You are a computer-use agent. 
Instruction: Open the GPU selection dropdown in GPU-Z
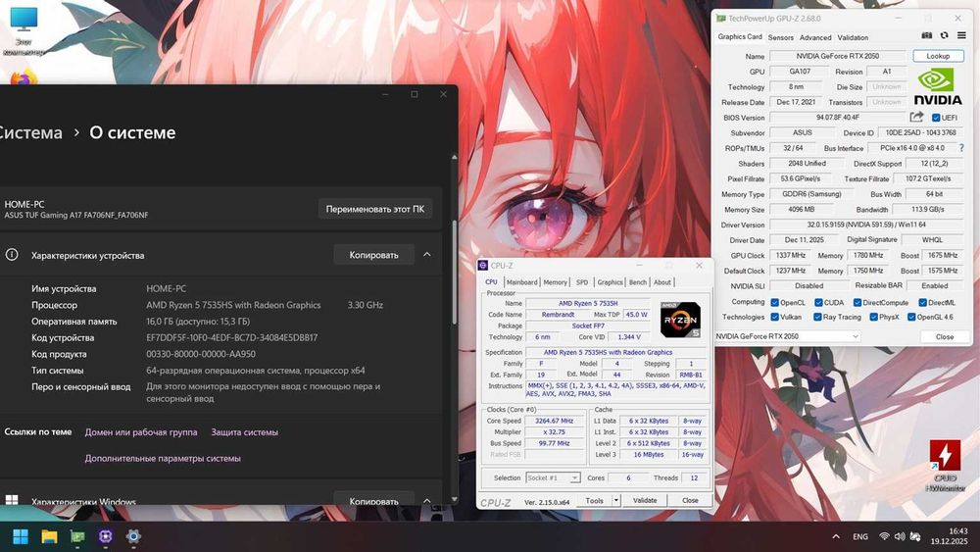(x=788, y=336)
